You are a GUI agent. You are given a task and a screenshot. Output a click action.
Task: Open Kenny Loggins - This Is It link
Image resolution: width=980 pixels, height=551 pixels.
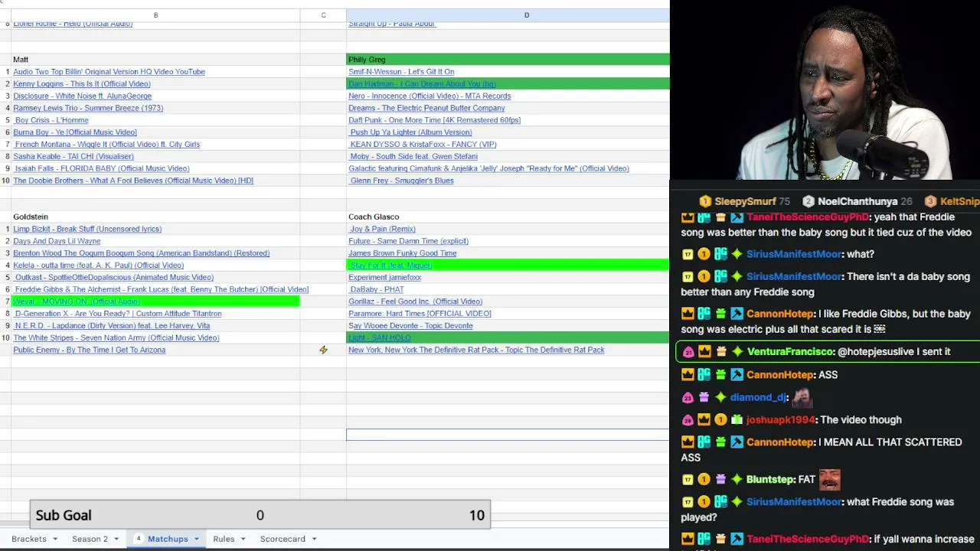pyautogui.click(x=82, y=84)
